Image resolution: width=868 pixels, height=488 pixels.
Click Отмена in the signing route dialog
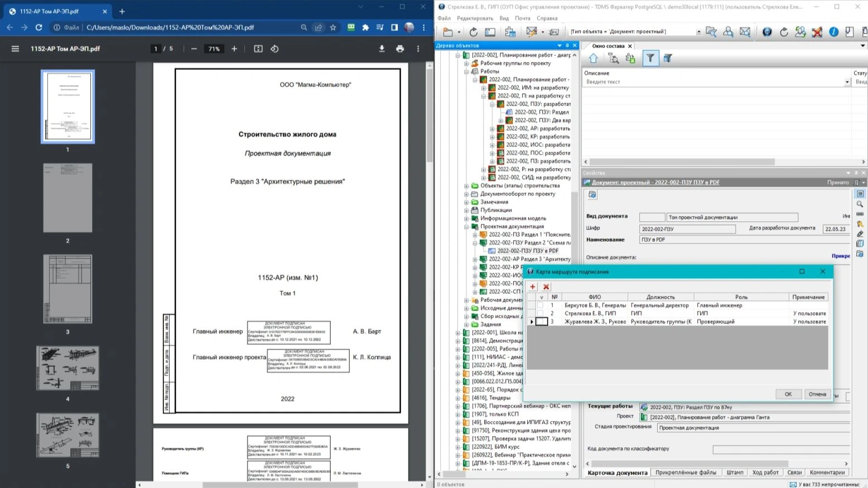pyautogui.click(x=817, y=394)
